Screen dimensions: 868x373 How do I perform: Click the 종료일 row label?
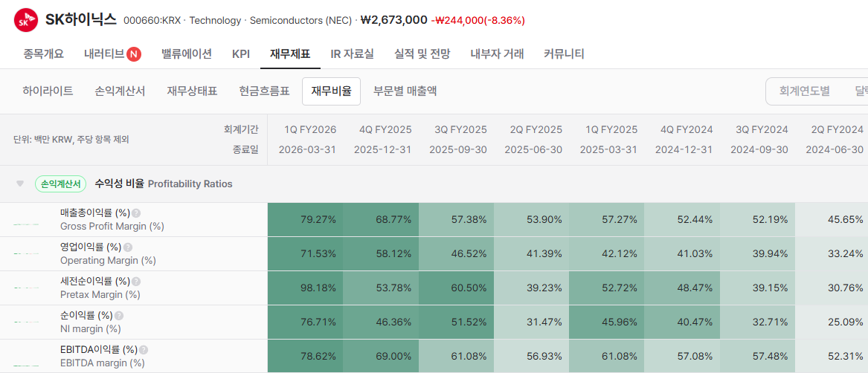point(245,150)
